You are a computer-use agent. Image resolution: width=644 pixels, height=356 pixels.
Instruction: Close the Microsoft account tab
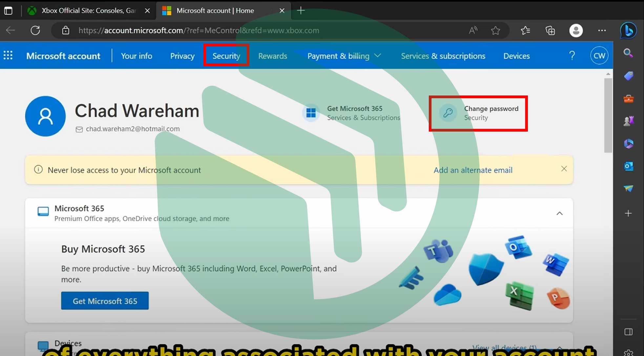point(282,10)
